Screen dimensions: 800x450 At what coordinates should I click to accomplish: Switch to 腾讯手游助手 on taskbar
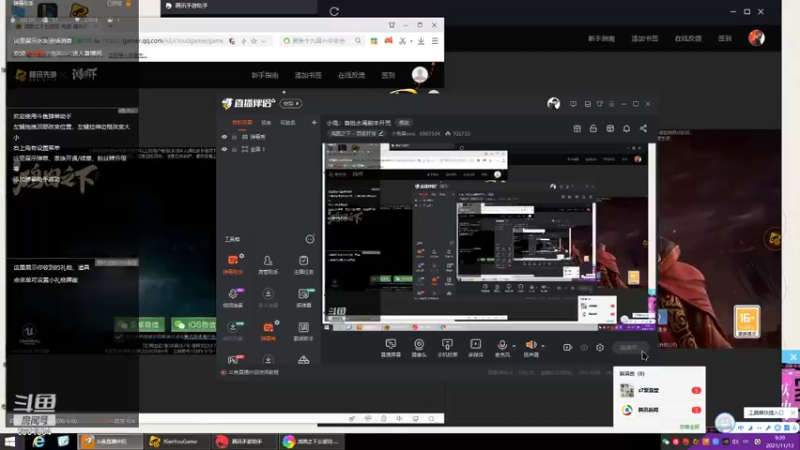[243, 441]
